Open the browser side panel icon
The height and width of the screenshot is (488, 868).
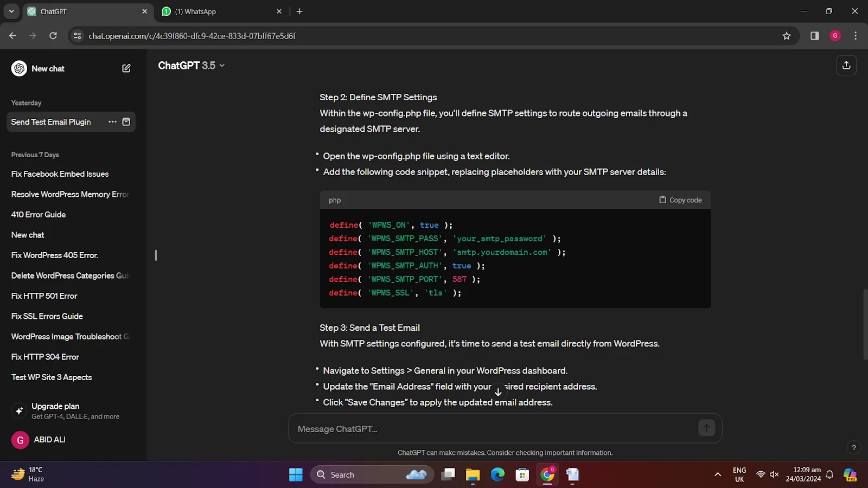(x=814, y=36)
